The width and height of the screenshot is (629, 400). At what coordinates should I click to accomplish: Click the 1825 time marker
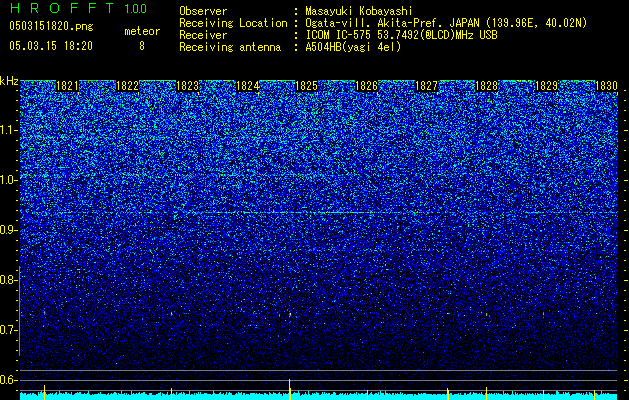coord(306,86)
